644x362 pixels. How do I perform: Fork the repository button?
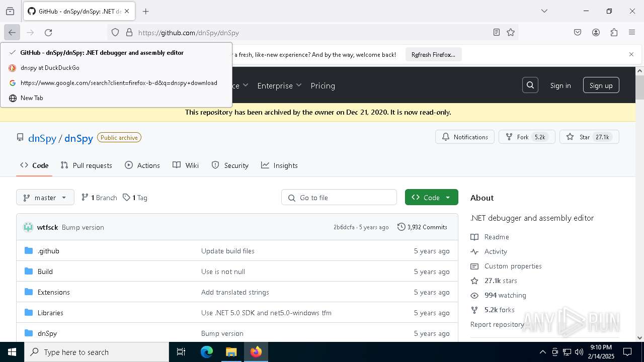(527, 137)
